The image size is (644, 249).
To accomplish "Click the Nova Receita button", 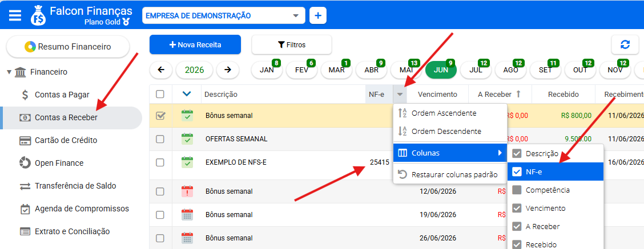I will click(x=195, y=44).
